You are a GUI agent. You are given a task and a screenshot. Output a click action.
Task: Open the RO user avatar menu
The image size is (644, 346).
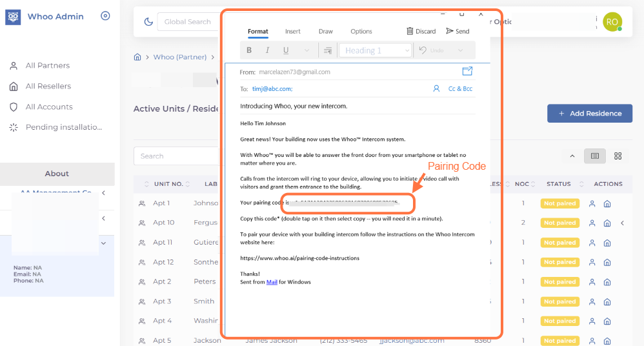[x=612, y=22]
